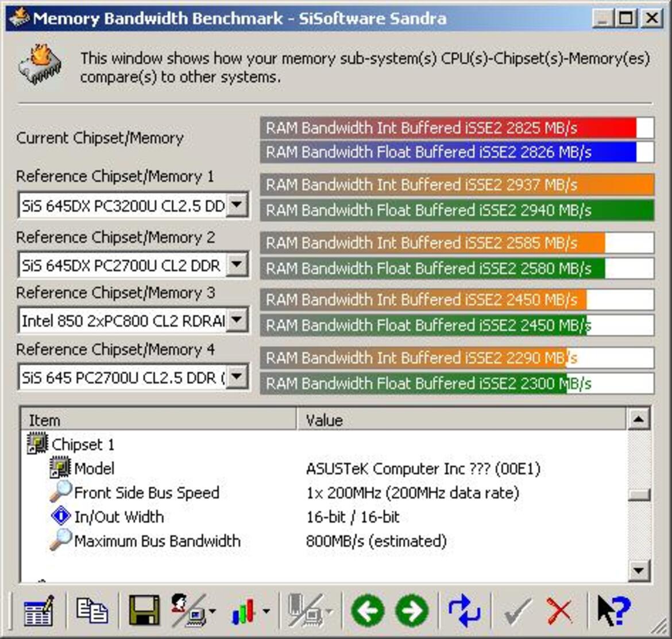This screenshot has width=672, height=639.
Task: Click the grey OK checkmark icon
Action: [x=517, y=611]
